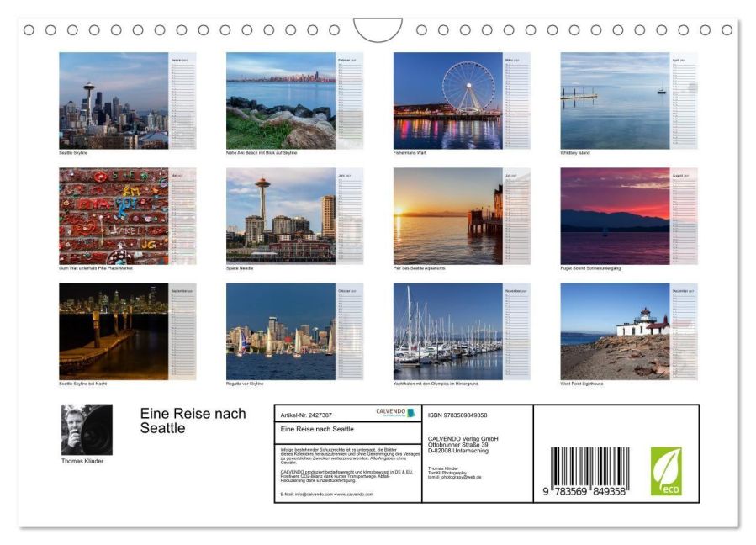
Task: Click the 'Regatta vor Skyline' caption
Action: 245,384
